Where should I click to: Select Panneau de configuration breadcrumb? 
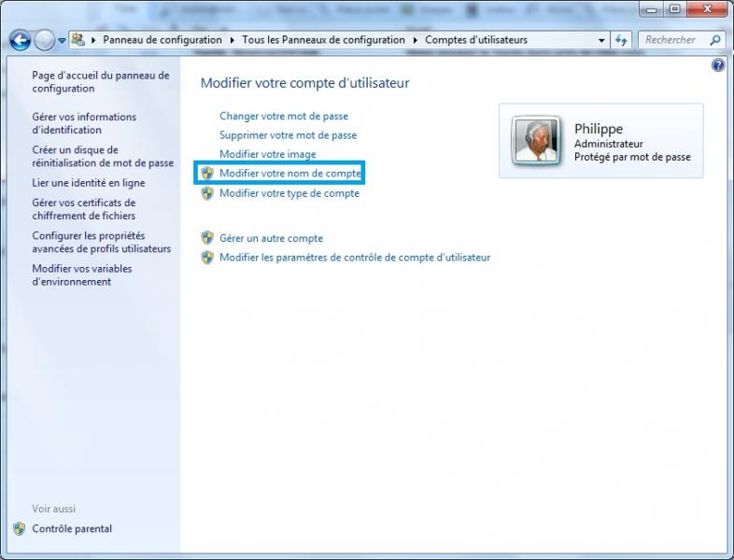(x=162, y=40)
